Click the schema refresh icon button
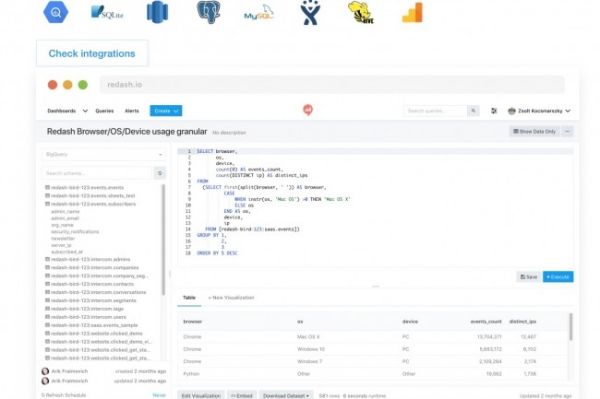This screenshot has width=600, height=399. 160,173
